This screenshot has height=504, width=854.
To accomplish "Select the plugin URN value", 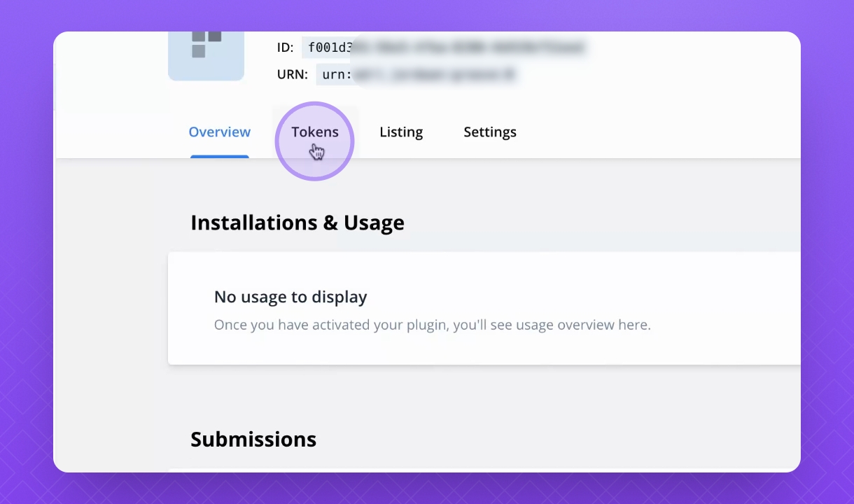I will coord(418,74).
